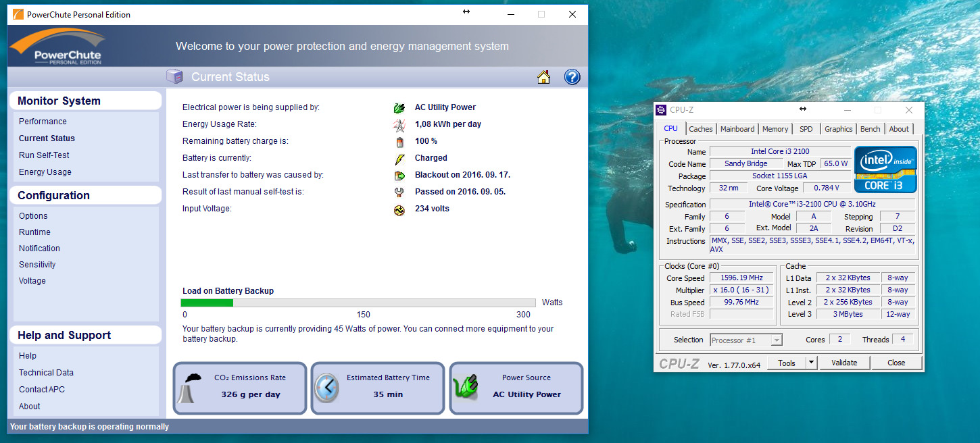Click the Help and Support section header
The height and width of the screenshot is (443, 980).
[86, 335]
